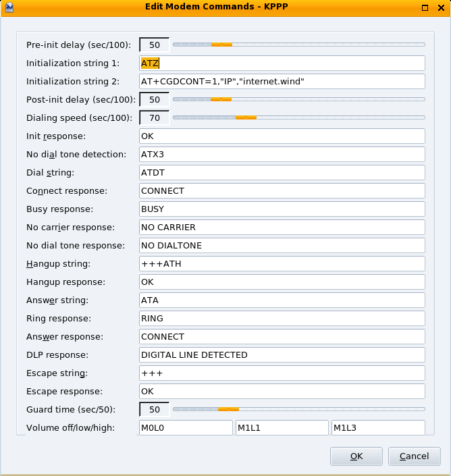
Task: Click the 'Volume off/low/high:' label
Action: (x=70, y=428)
